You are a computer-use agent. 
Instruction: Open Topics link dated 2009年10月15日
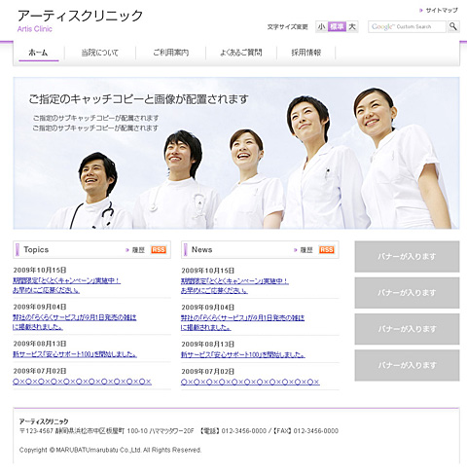click(66, 285)
